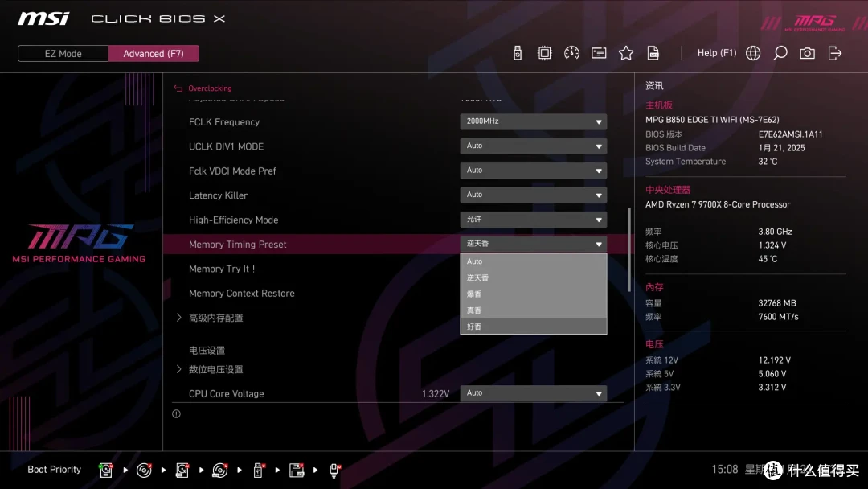The height and width of the screenshot is (489, 868).
Task: Click the 15:08 clock display
Action: click(x=725, y=470)
